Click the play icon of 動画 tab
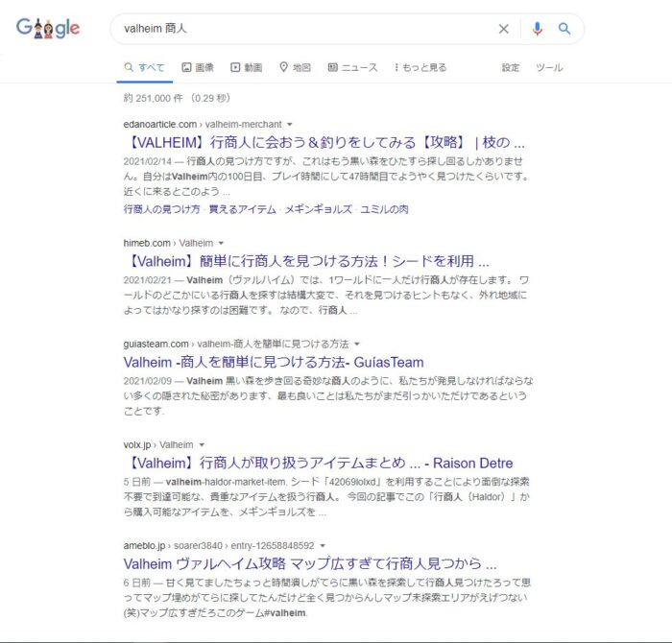 [x=235, y=67]
